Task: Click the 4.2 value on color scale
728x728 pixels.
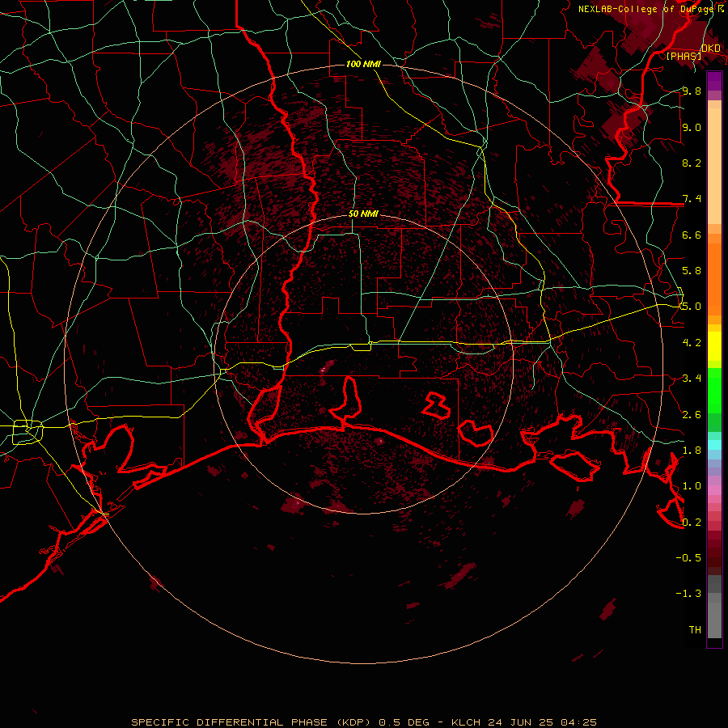Action: click(x=692, y=342)
